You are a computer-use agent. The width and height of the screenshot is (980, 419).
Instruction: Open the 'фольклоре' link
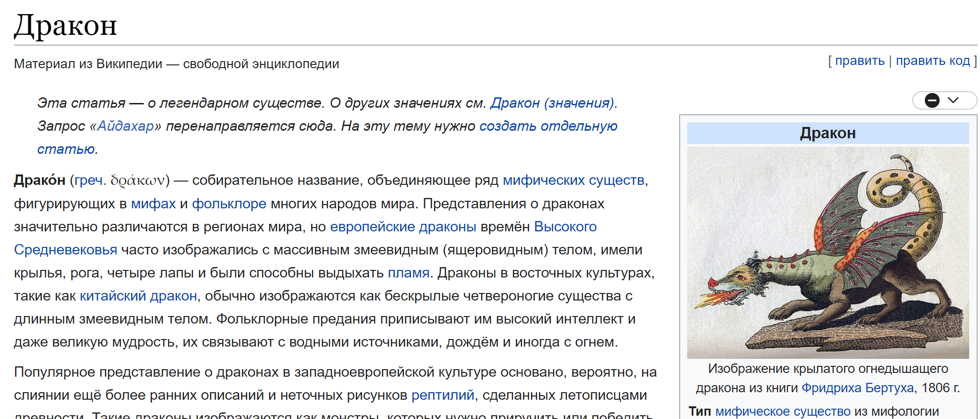229,204
